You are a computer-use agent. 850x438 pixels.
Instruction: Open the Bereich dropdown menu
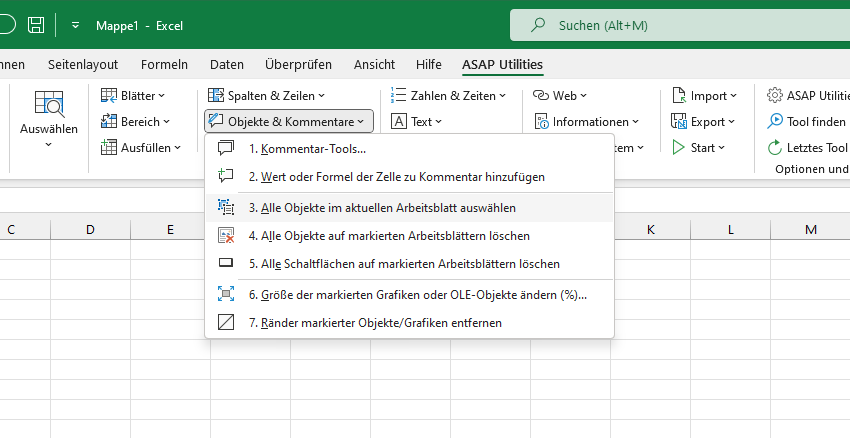point(136,121)
